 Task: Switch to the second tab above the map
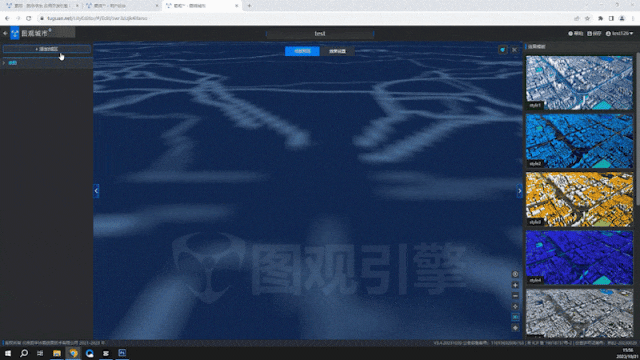point(337,51)
